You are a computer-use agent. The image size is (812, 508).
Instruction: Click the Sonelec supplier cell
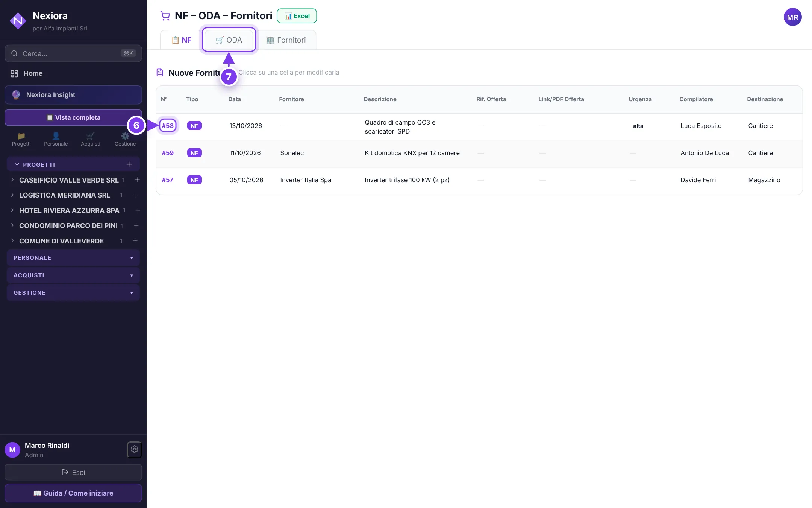coord(292,153)
